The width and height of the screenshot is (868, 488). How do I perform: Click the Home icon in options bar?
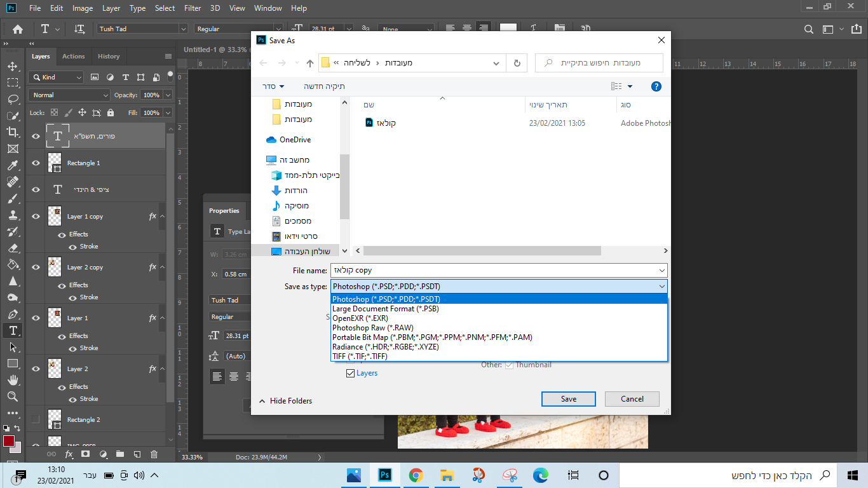(x=18, y=29)
